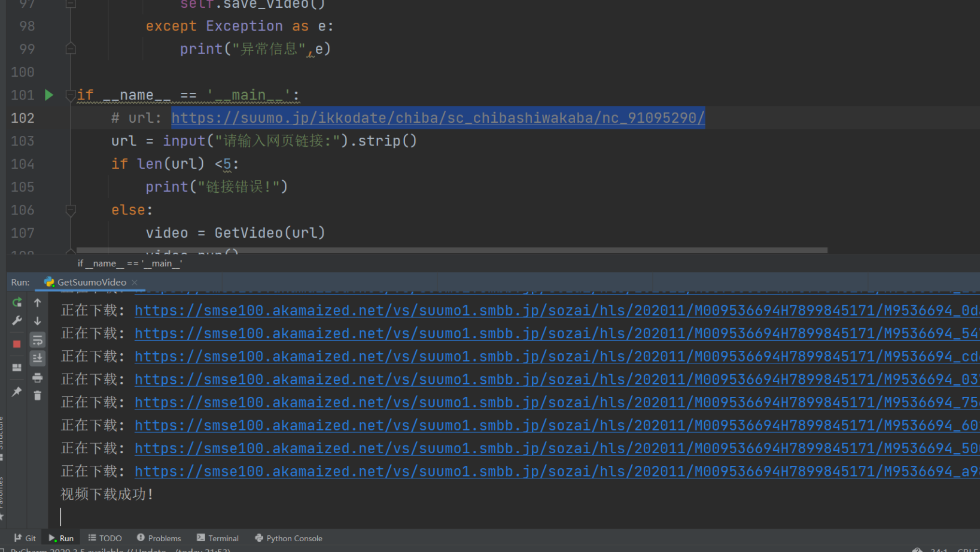
Task: Stop the running process with red square
Action: [17, 344]
